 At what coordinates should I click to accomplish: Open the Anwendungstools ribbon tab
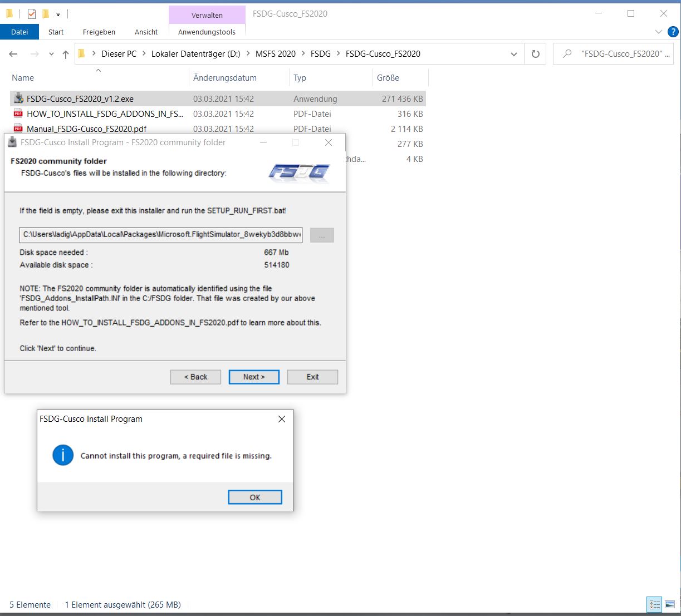pyautogui.click(x=207, y=32)
